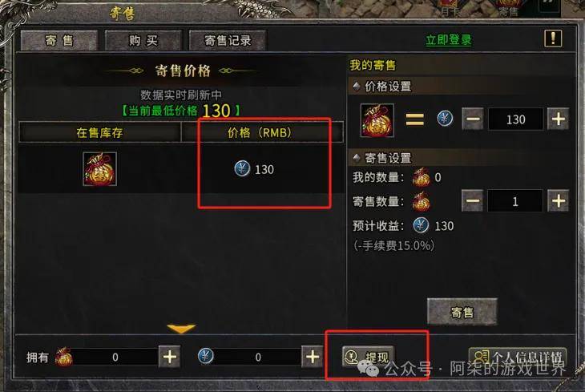585x392 pixels.
Task: Click the 提现 withdraw button
Action: click(369, 357)
